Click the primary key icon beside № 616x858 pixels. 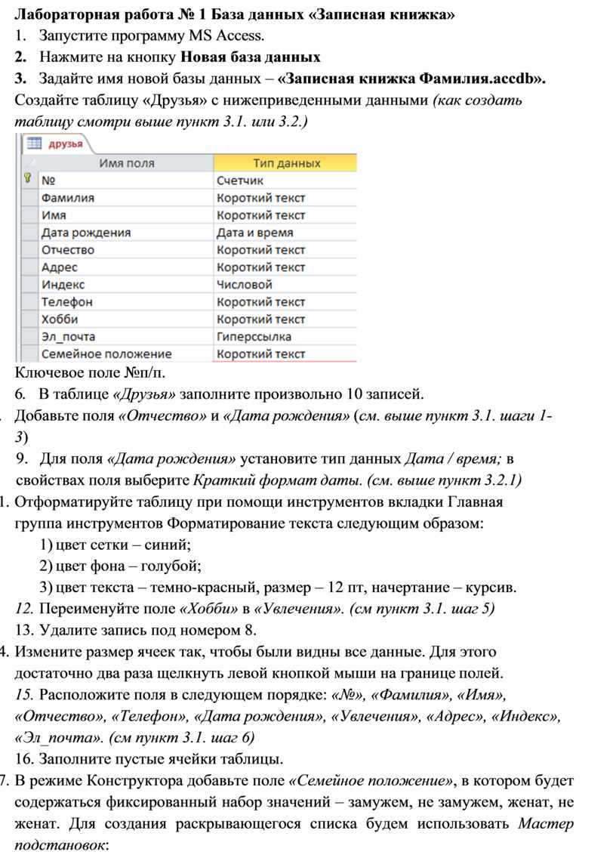[28, 178]
